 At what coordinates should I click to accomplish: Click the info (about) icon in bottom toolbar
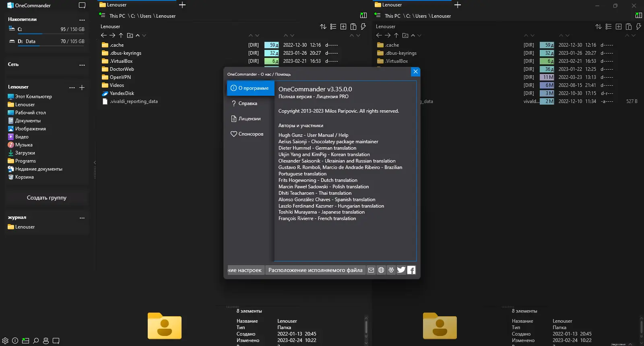coord(15,340)
